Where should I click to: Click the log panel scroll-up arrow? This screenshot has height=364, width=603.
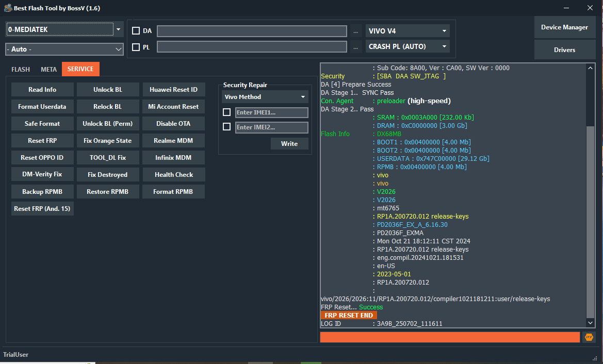591,68
